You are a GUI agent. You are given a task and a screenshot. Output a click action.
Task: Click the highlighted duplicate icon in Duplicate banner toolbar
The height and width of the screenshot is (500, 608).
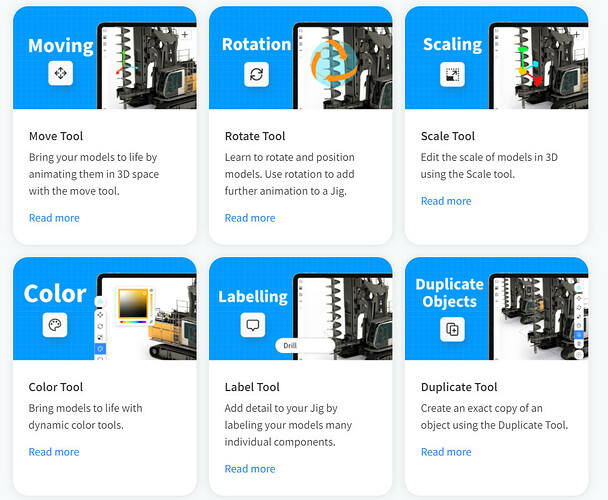tap(579, 334)
